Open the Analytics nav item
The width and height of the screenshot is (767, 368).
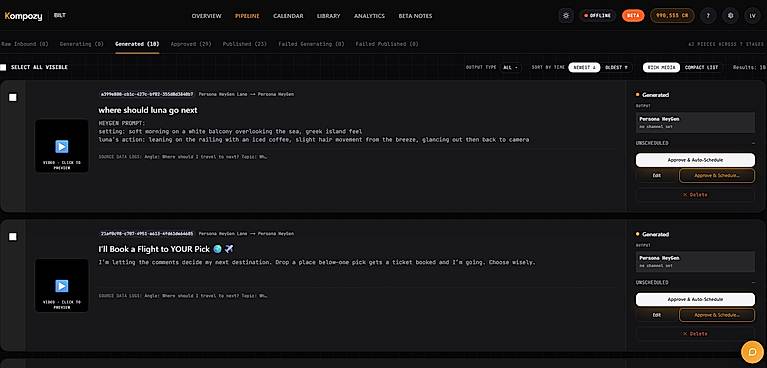369,16
